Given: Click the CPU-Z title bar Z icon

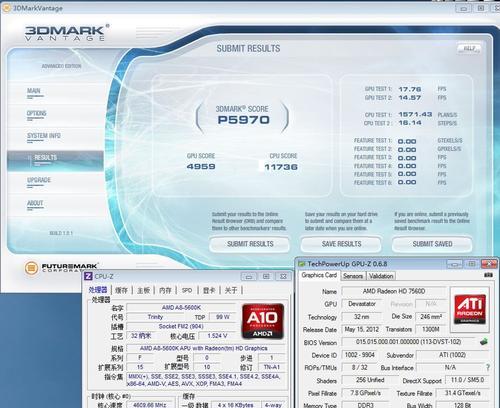Looking at the screenshot, I should click(x=88, y=276).
